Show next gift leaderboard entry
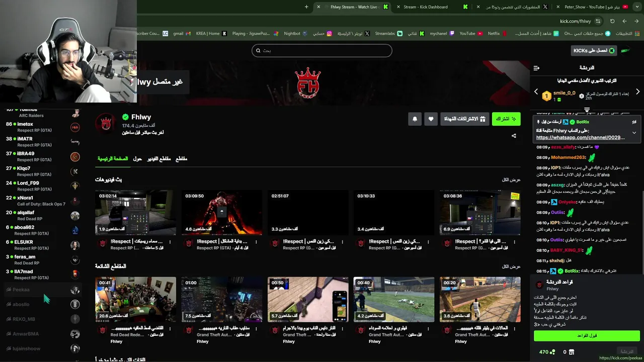 click(x=637, y=92)
